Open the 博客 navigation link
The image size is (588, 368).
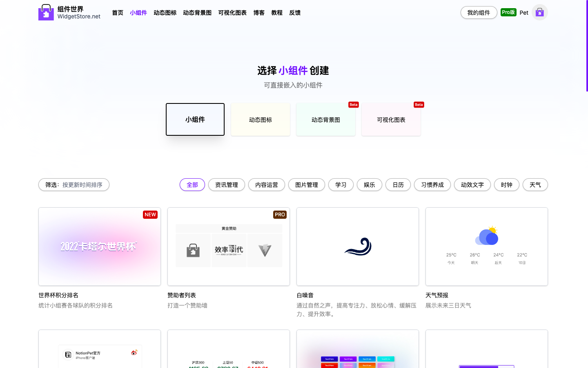[x=259, y=13]
